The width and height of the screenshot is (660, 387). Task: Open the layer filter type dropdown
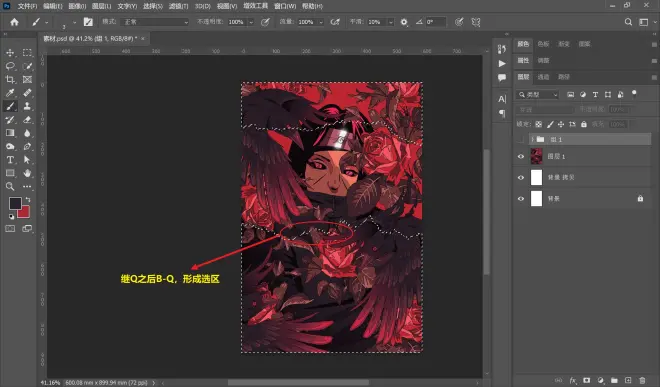(x=538, y=95)
